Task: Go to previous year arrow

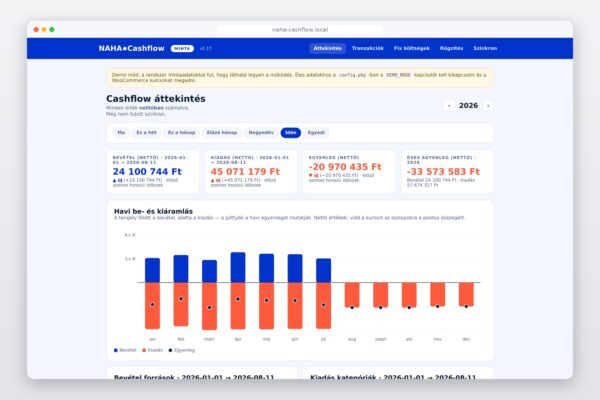Action: [449, 106]
